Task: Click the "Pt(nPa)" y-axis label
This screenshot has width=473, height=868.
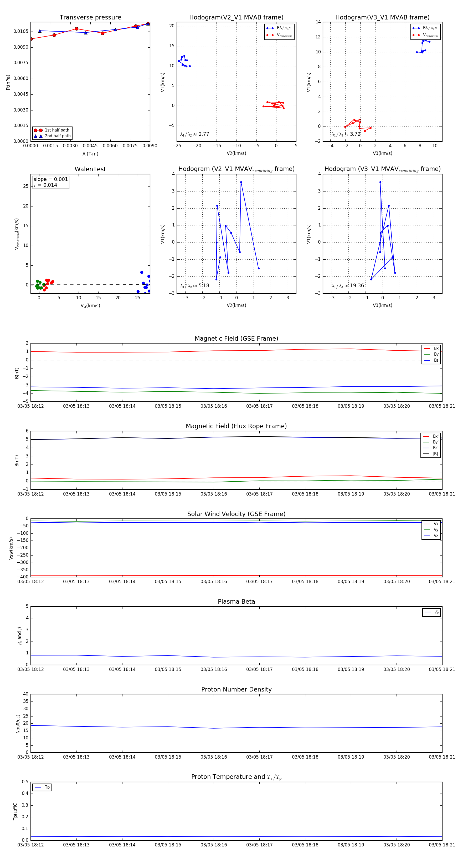Action: click(8, 82)
